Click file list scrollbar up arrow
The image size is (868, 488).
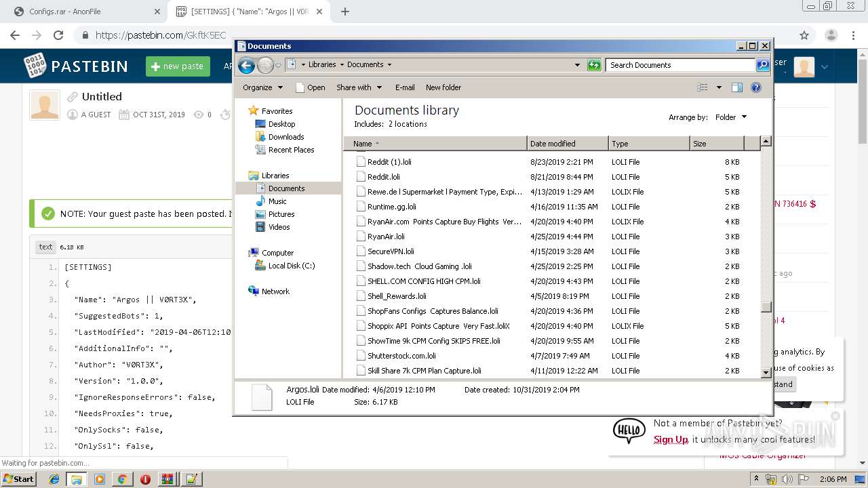[766, 142]
